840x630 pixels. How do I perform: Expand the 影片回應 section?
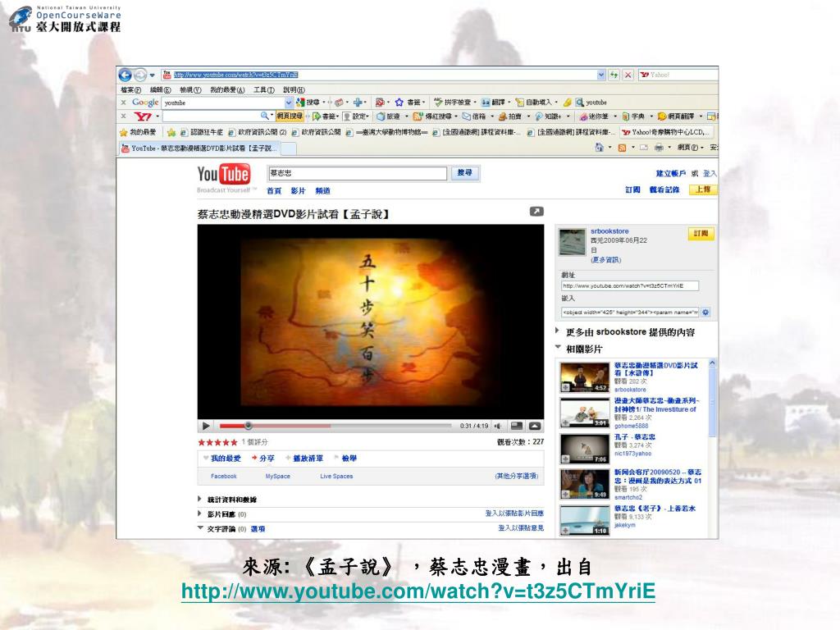(221, 514)
